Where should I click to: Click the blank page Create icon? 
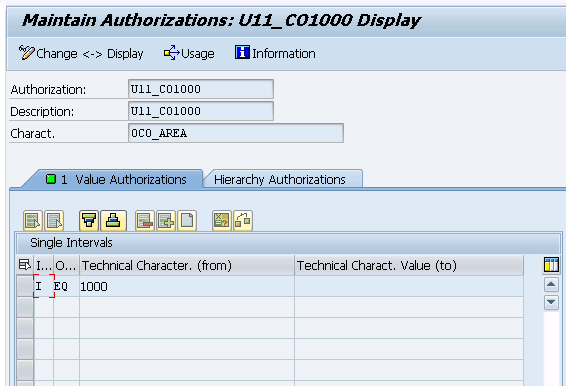[187, 221]
